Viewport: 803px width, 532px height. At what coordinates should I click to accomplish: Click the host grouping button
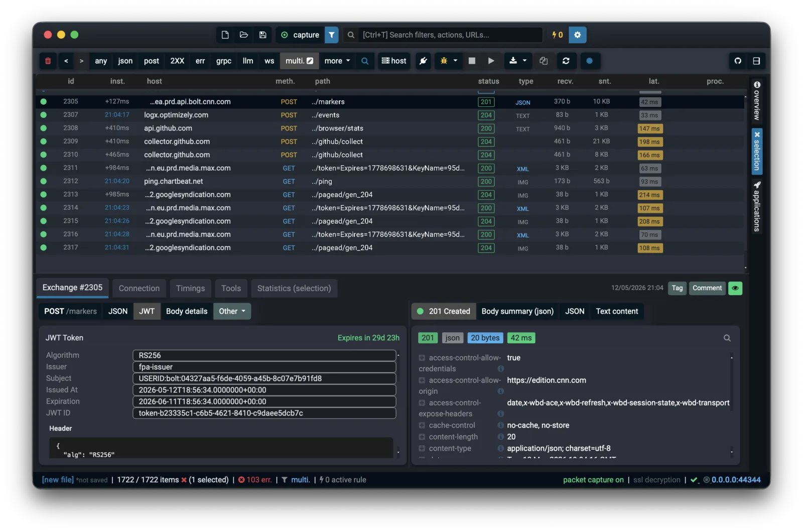pos(394,61)
